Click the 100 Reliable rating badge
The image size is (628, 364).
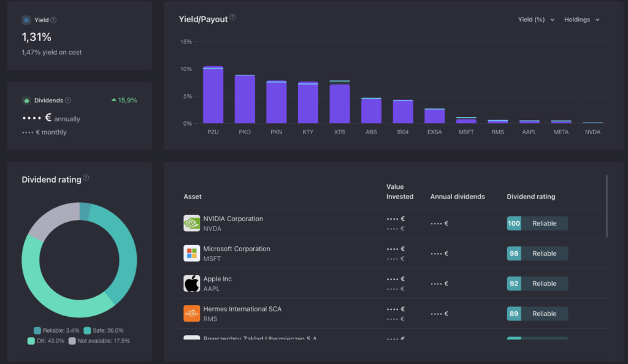coord(537,223)
